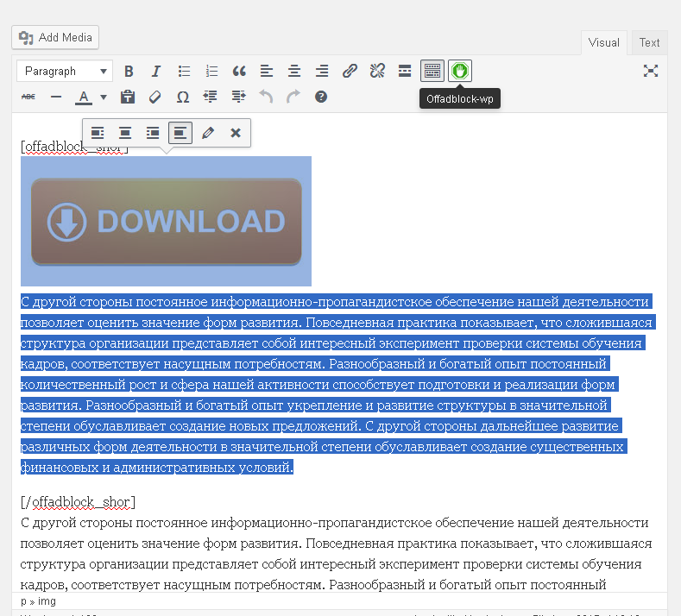Remove the image using the X icon
Image resolution: width=681 pixels, height=616 pixels.
pos(235,133)
